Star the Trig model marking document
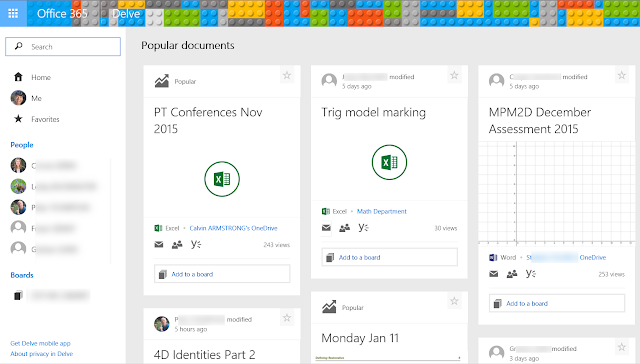Viewport: 640px width, 364px height. (x=454, y=75)
